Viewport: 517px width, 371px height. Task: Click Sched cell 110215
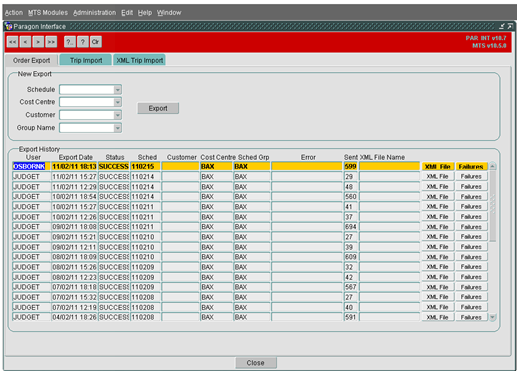(145, 166)
